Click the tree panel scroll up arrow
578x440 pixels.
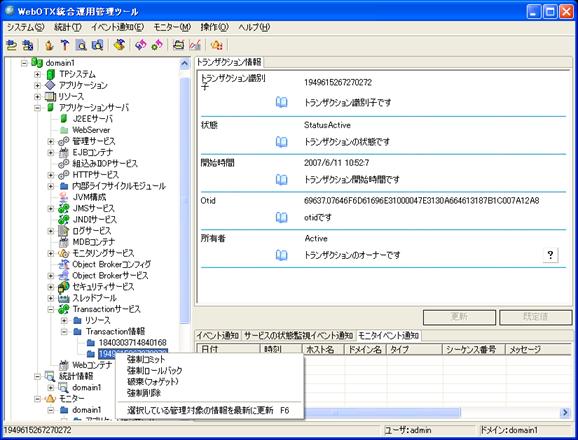(x=185, y=64)
